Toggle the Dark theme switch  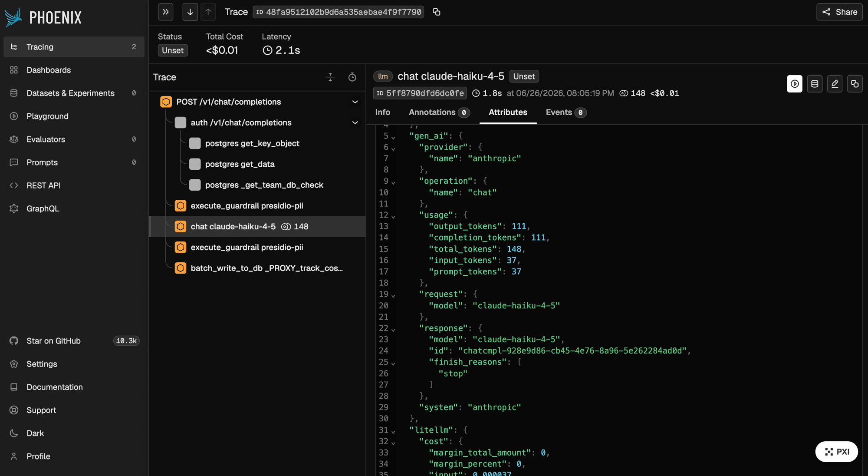click(74, 433)
